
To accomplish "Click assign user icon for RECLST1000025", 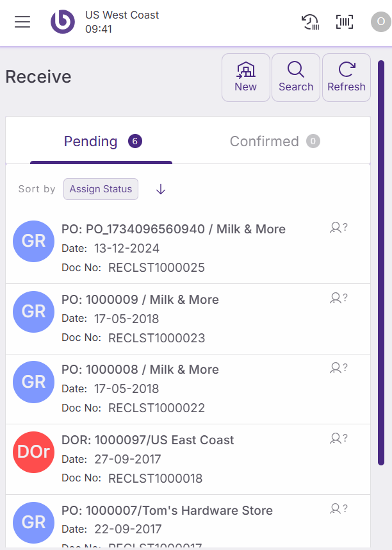I will [x=338, y=227].
